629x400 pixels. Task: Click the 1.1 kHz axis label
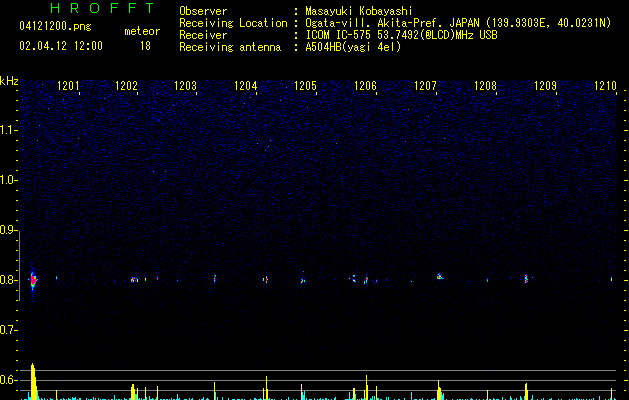tap(8, 130)
